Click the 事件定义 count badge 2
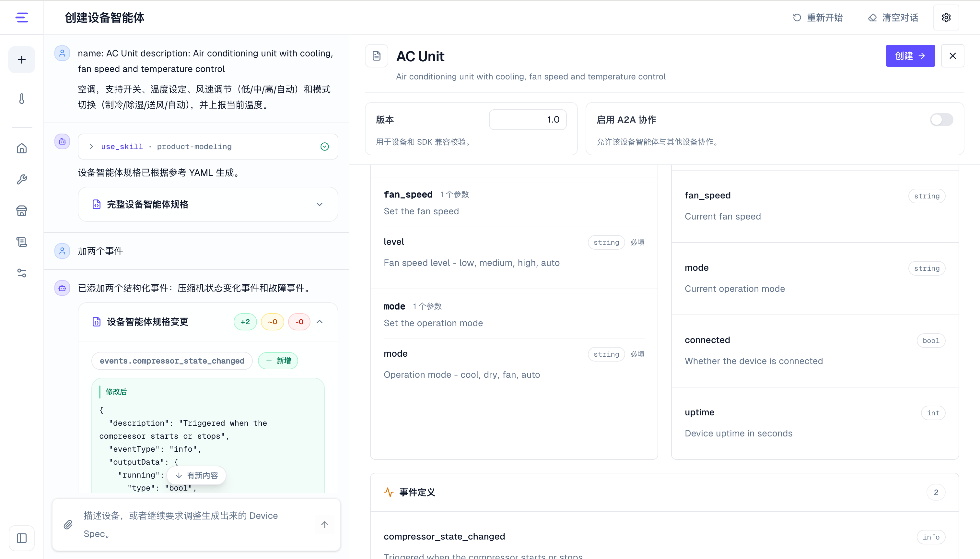980x559 pixels. click(936, 492)
